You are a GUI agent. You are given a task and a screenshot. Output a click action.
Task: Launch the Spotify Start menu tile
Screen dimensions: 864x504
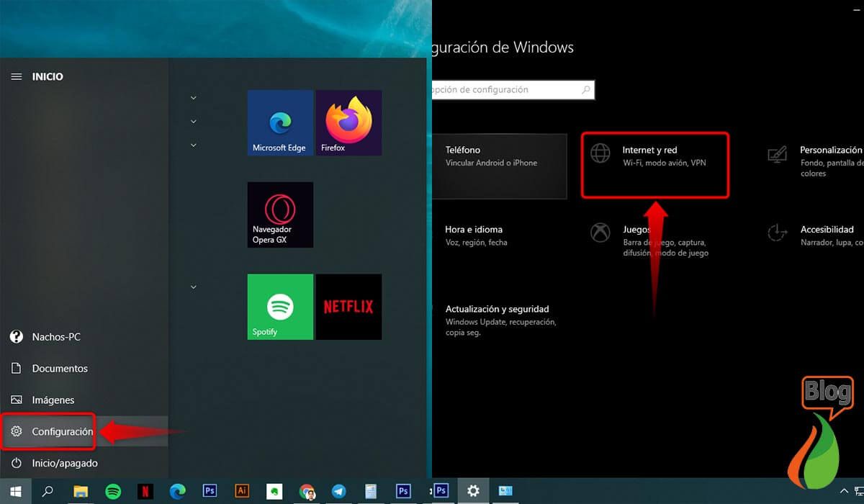click(280, 307)
